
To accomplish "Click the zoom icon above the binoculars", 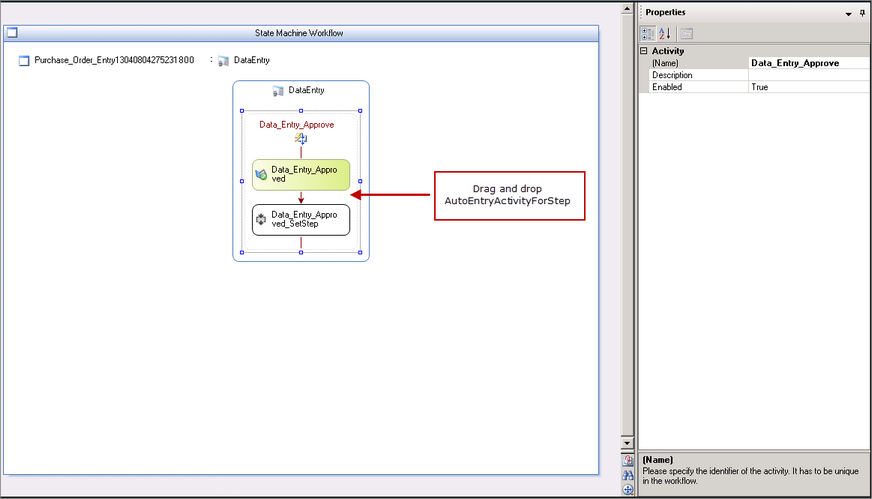I will [628, 461].
